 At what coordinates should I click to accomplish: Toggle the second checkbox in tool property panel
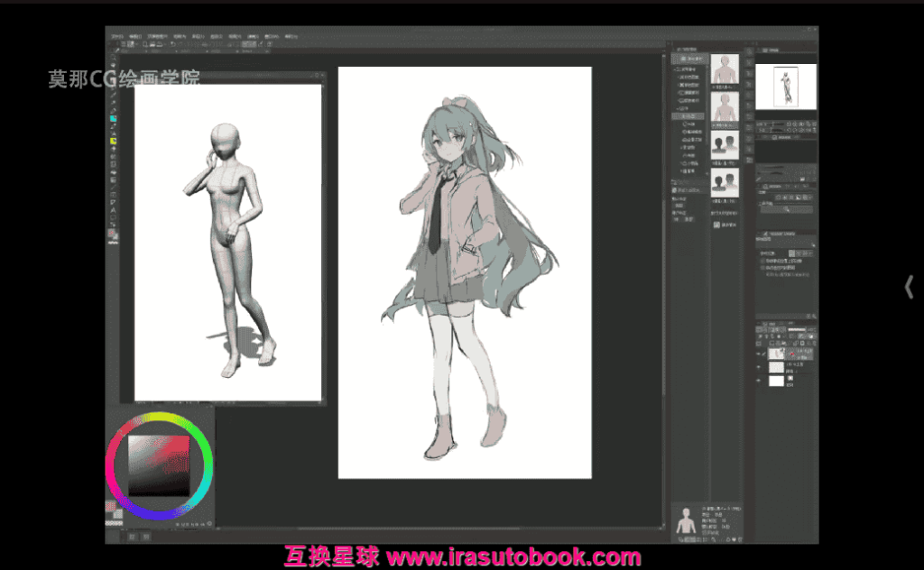[x=762, y=267]
